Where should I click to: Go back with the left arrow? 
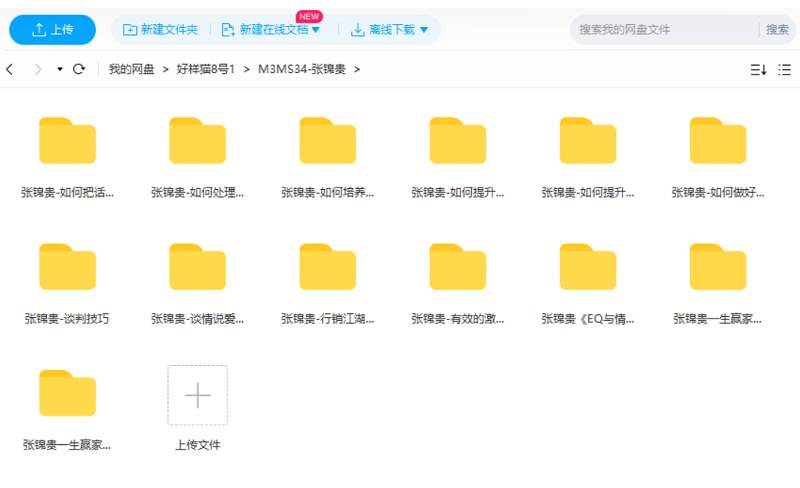coord(11,69)
